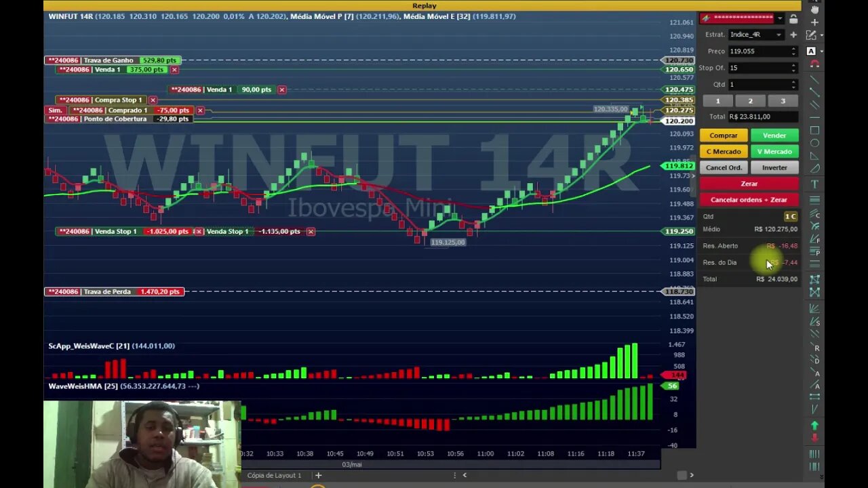Click the Comprar button

[724, 136]
